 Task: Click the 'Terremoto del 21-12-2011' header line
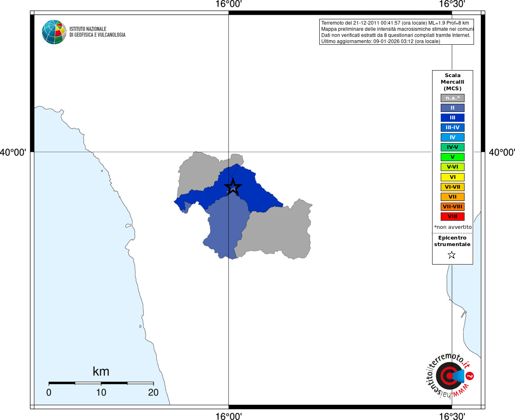(395, 23)
